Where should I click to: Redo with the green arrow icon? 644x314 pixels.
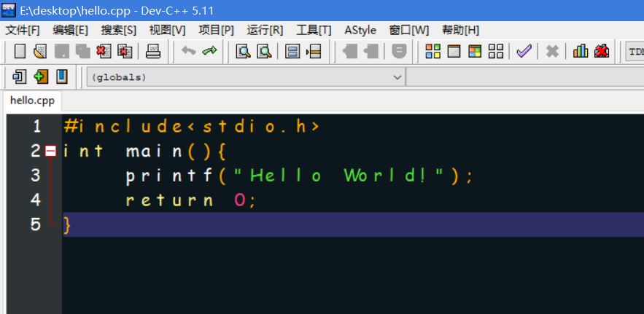click(209, 52)
